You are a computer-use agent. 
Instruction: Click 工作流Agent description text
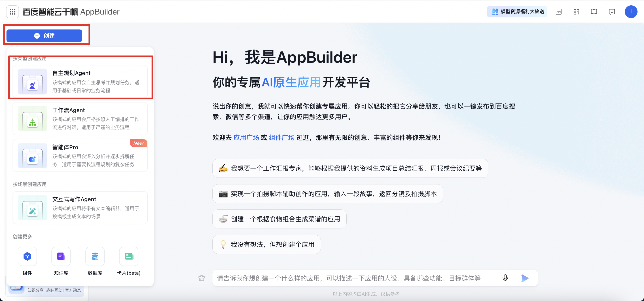click(95, 123)
